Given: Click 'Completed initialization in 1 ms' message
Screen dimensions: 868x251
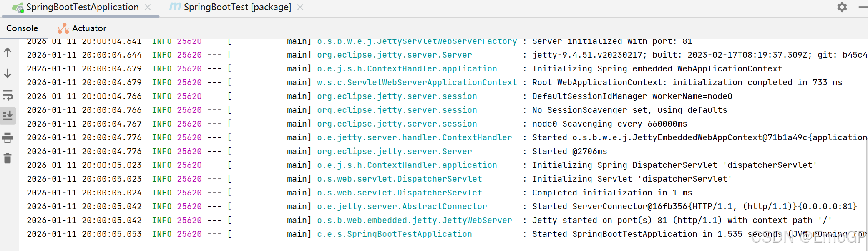Looking at the screenshot, I should (x=612, y=193).
